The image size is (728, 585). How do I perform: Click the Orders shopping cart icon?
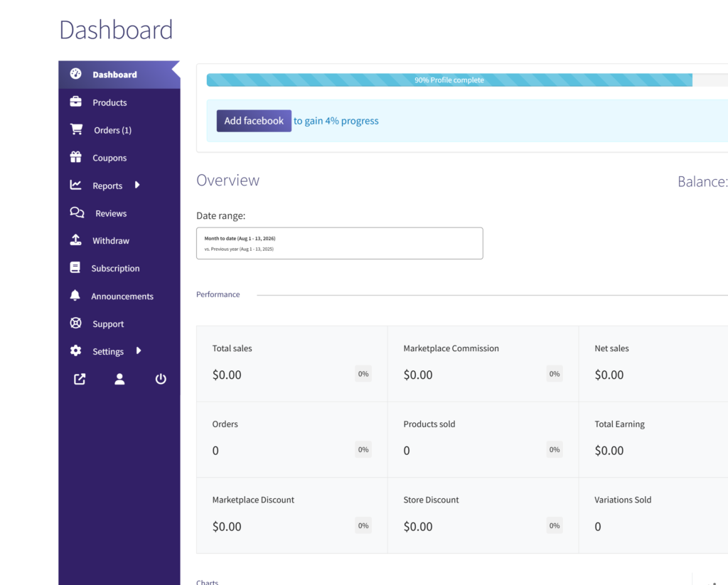click(x=77, y=129)
